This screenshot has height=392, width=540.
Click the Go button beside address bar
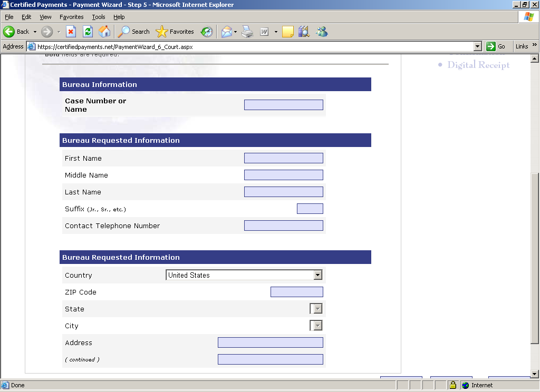pos(496,46)
